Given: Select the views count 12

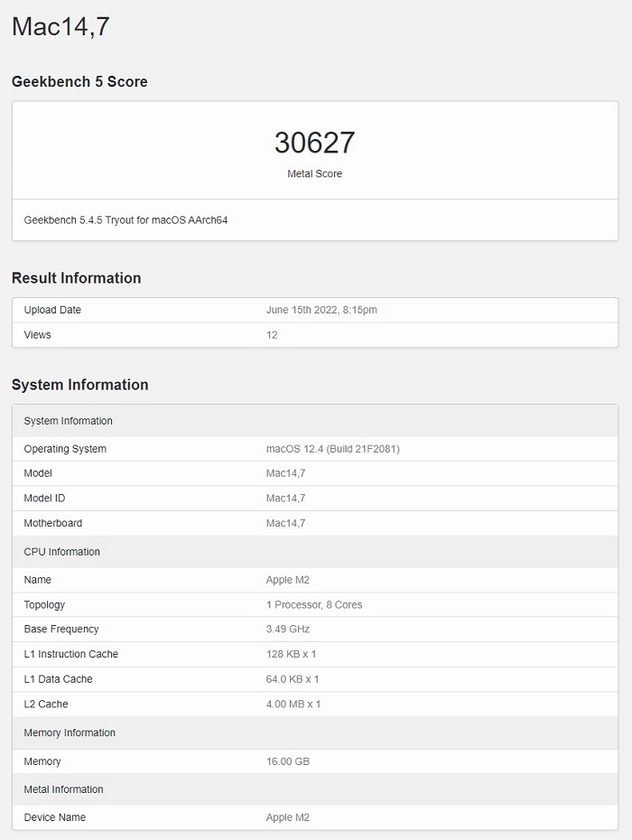Looking at the screenshot, I should click(272, 335).
